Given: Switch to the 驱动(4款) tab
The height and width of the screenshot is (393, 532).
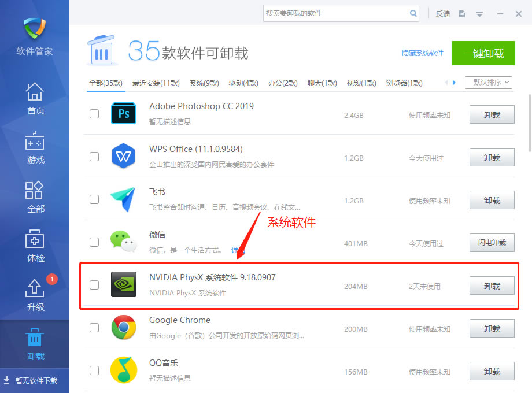Looking at the screenshot, I should (x=243, y=83).
